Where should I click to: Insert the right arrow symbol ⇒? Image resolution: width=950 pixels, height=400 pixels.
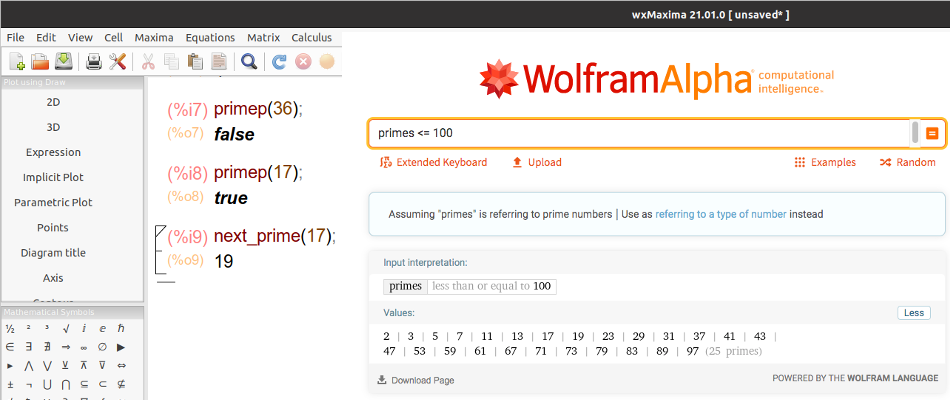(65, 347)
